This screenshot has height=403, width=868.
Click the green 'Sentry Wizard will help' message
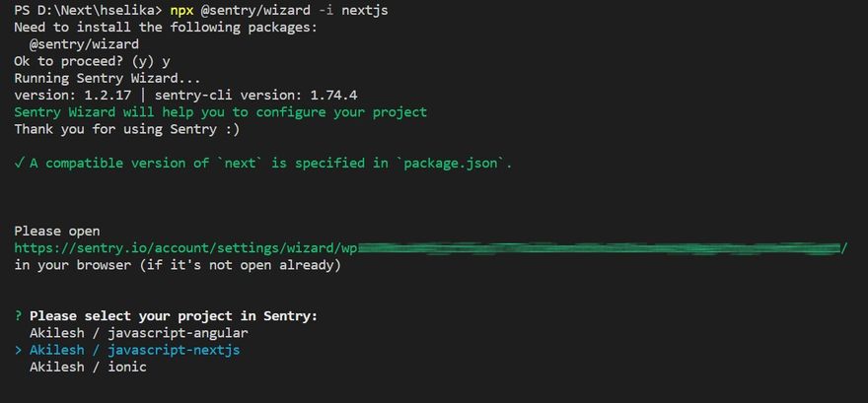pyautogui.click(x=220, y=111)
